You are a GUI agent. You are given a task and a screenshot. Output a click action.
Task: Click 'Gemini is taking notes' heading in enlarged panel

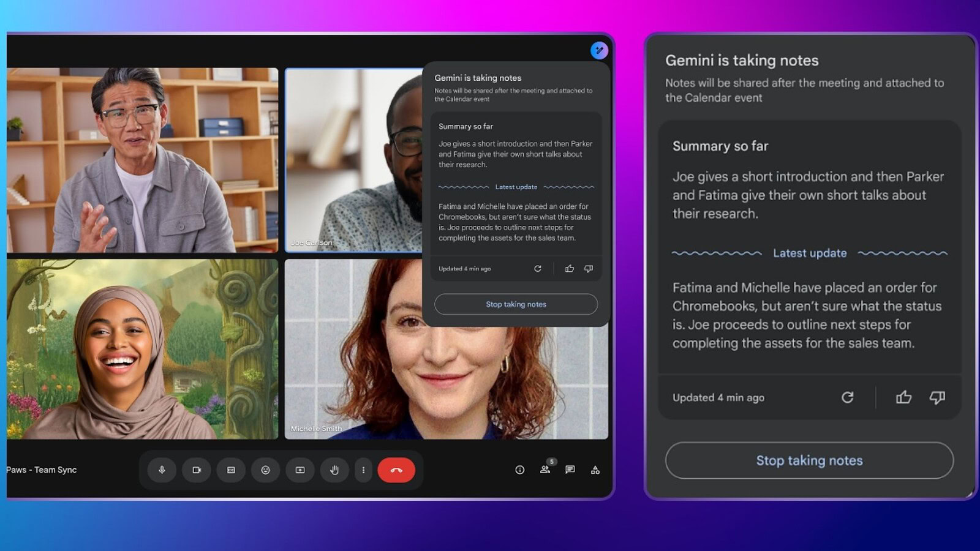click(x=742, y=61)
